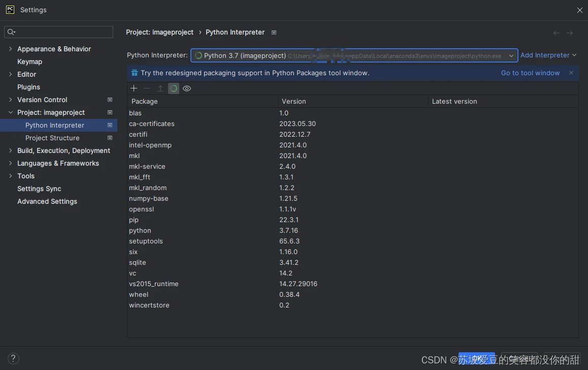Screen dimensions: 588x370
Task: Select the setuptools package row
Action: pos(353,241)
